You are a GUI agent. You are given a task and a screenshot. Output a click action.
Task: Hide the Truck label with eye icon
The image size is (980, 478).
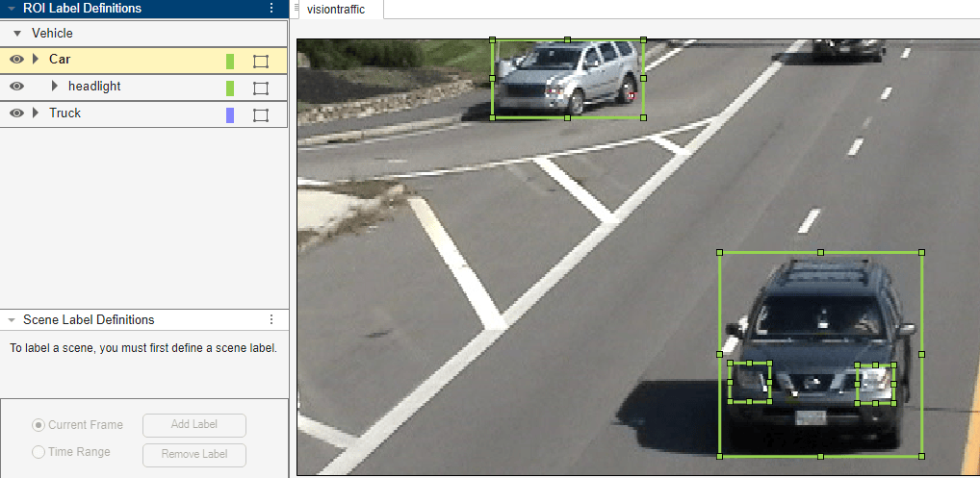(x=17, y=113)
